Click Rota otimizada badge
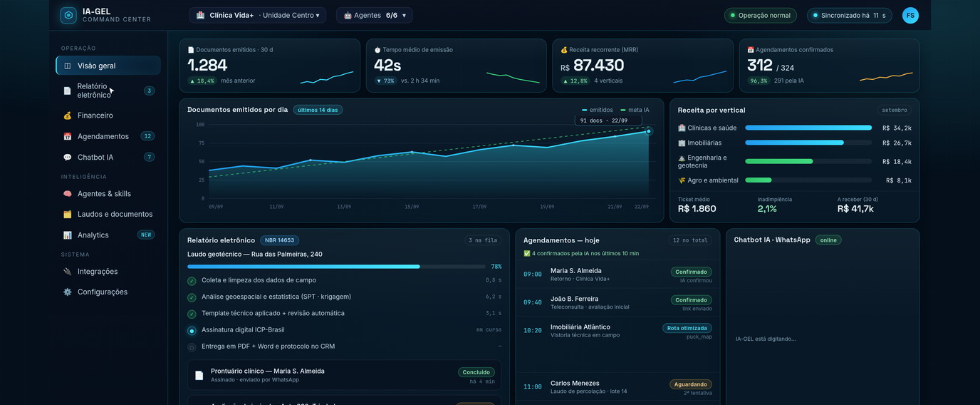 pos(687,328)
